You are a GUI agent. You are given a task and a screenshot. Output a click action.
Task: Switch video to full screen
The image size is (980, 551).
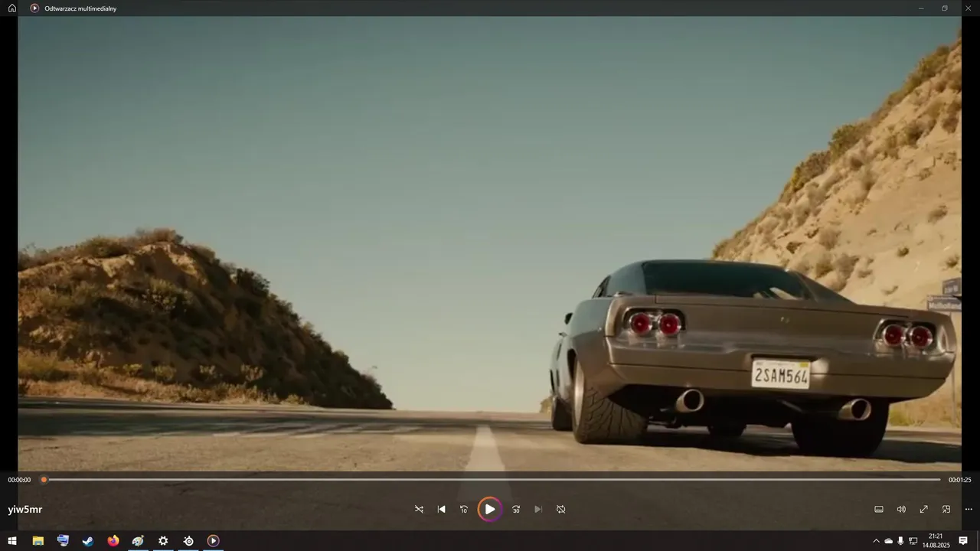(x=924, y=509)
